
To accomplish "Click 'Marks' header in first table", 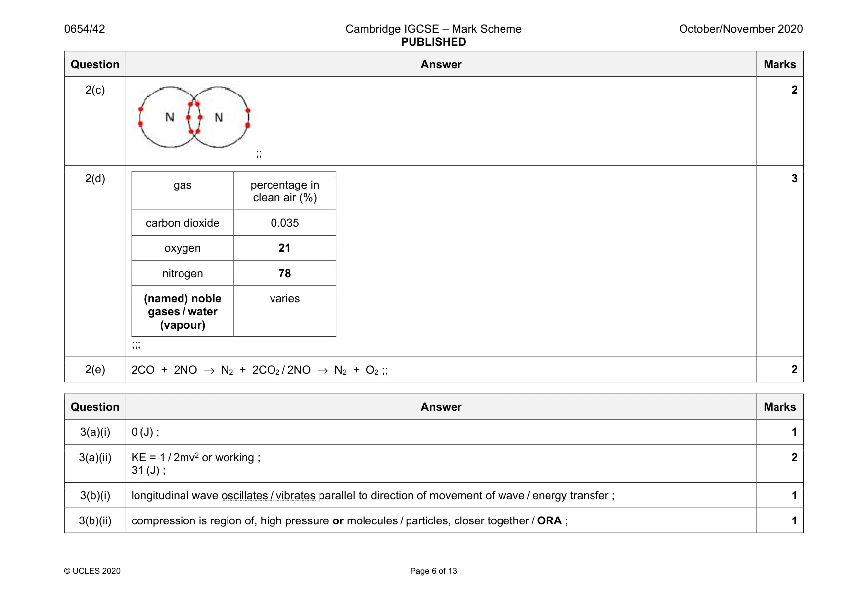I will (779, 64).
